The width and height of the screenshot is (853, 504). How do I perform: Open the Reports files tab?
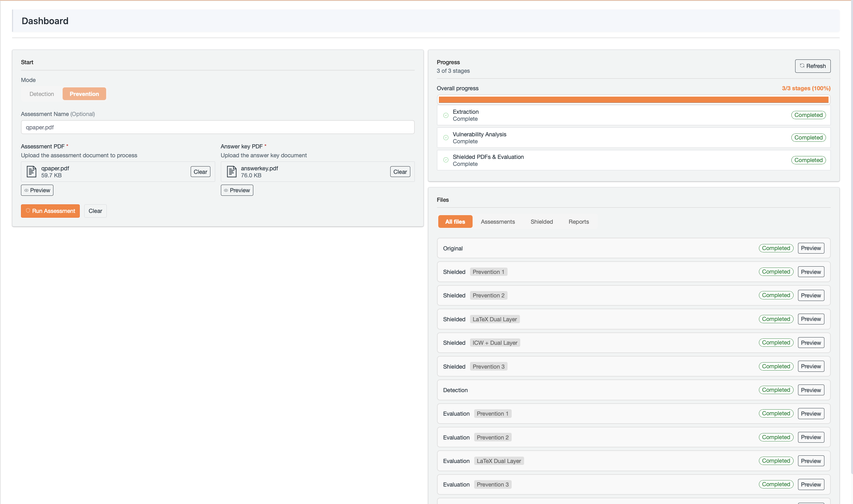(578, 221)
